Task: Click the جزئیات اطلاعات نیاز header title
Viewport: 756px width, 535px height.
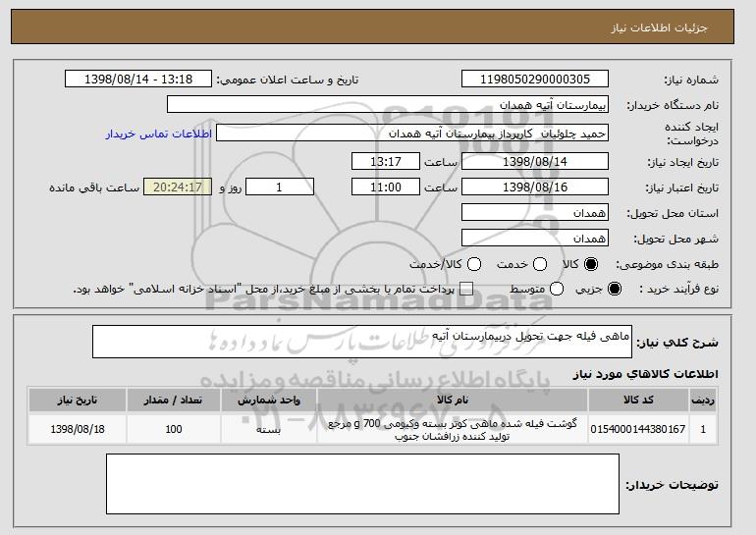Action: click(659, 27)
